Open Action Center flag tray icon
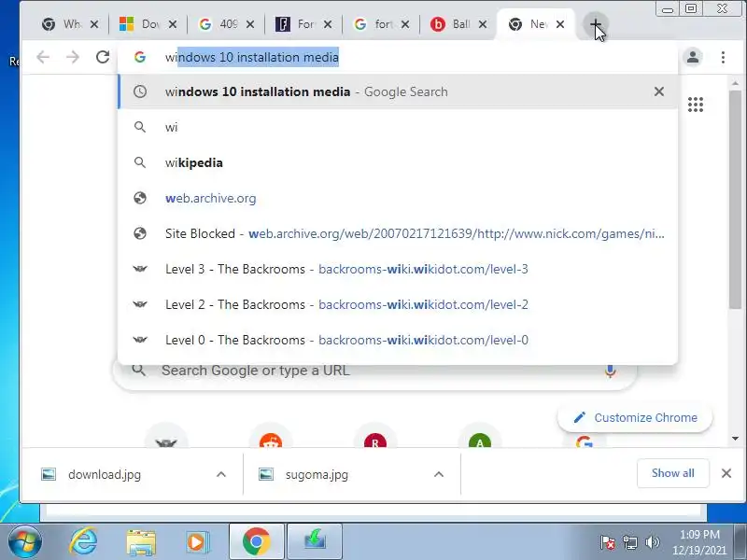 607,542
